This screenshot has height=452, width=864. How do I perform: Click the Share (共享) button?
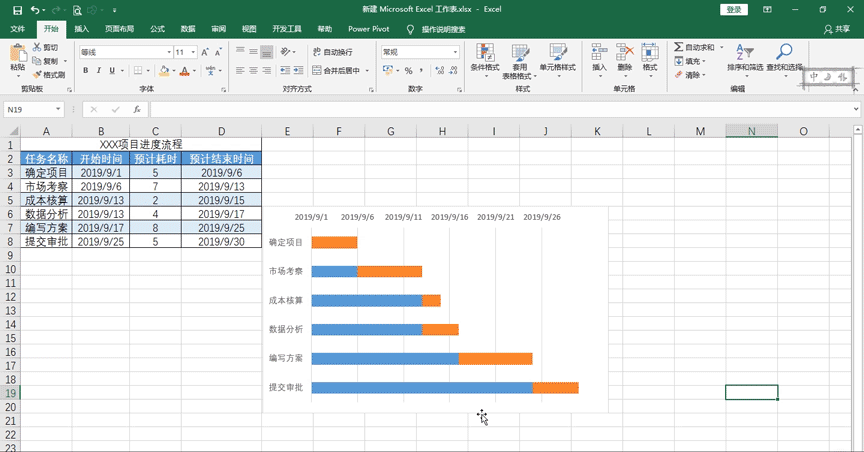[x=836, y=29]
